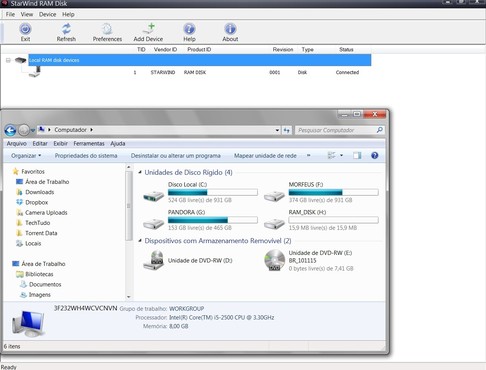This screenshot has height=370, width=486.
Task: Click the Disco Local (C:) usage bar
Action: point(213,192)
